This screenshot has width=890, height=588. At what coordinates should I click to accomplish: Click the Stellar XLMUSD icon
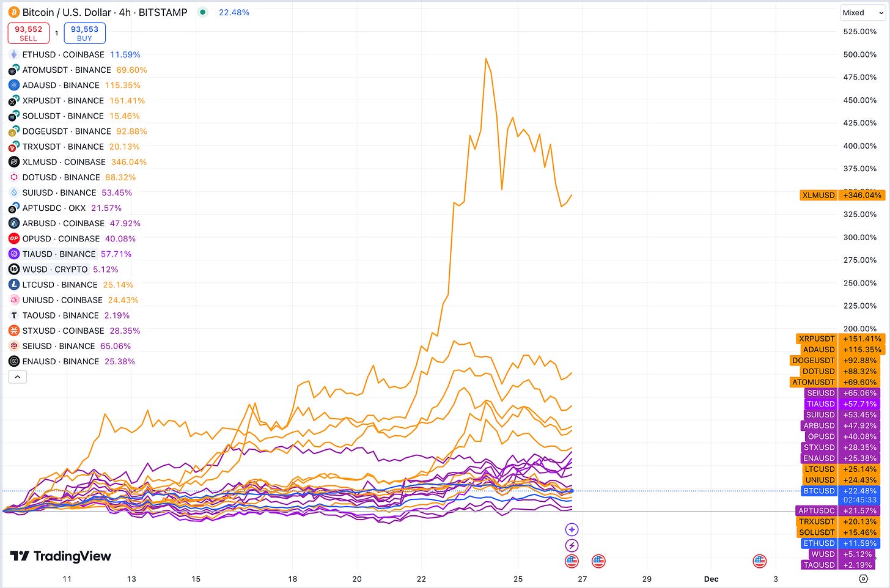[14, 162]
